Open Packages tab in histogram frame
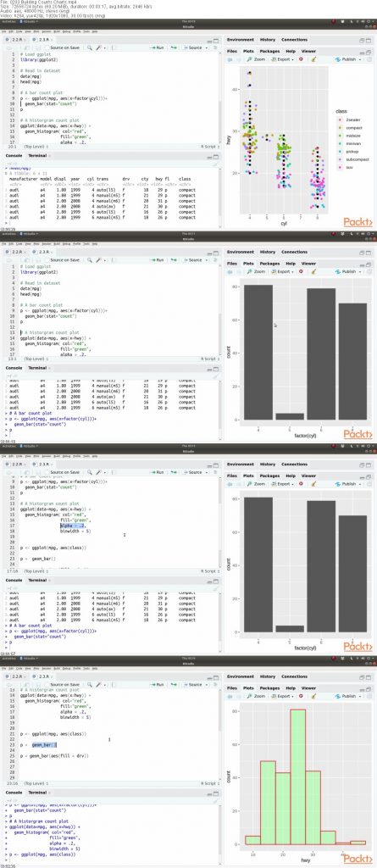377x868 pixels. coord(269,688)
